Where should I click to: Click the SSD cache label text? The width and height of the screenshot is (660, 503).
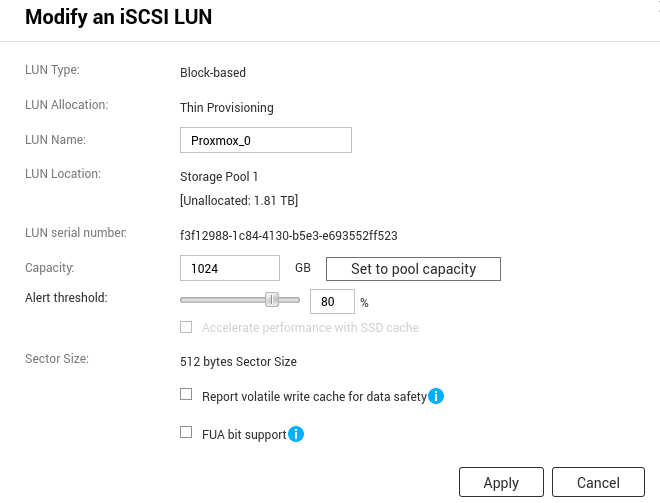(310, 327)
